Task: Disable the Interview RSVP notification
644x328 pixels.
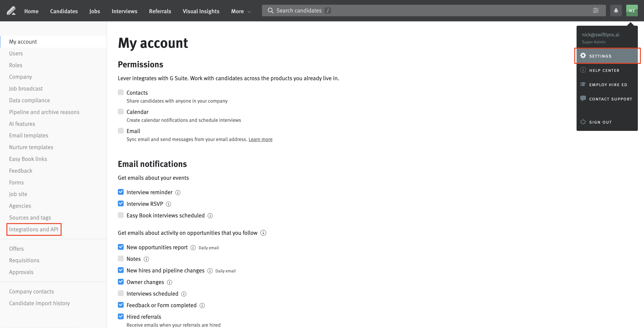Action: (x=121, y=203)
